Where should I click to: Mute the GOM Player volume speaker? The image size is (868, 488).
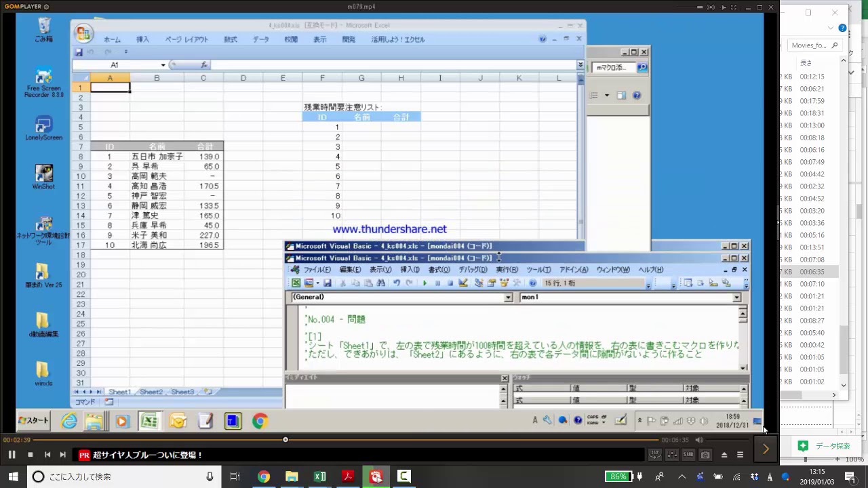click(x=699, y=440)
